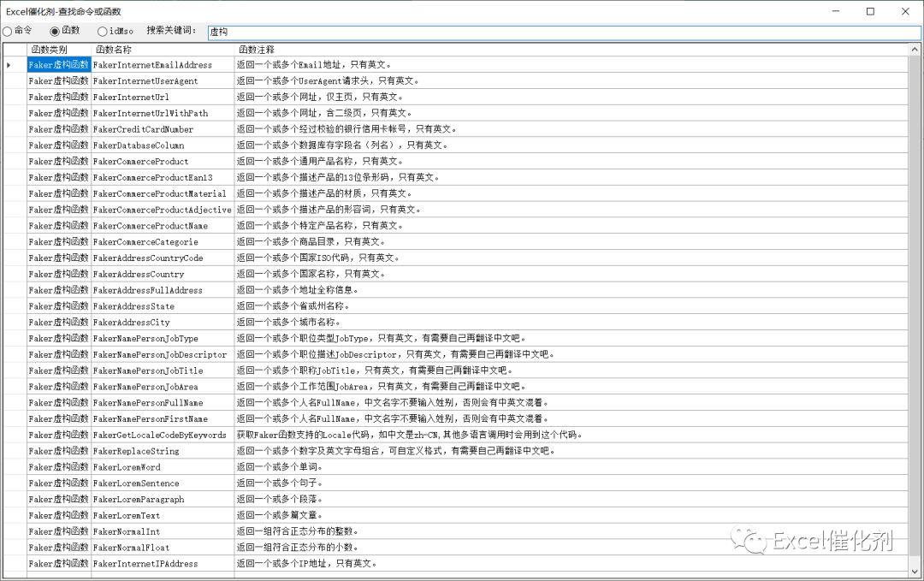Click comment about Locale代码 zh-CN
924x581 pixels.
click(571, 435)
